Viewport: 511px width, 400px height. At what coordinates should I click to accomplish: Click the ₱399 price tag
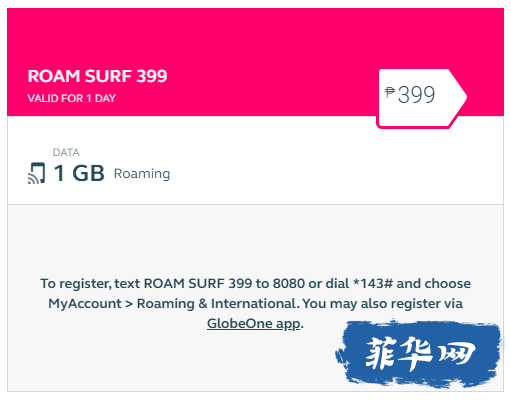click(x=421, y=98)
